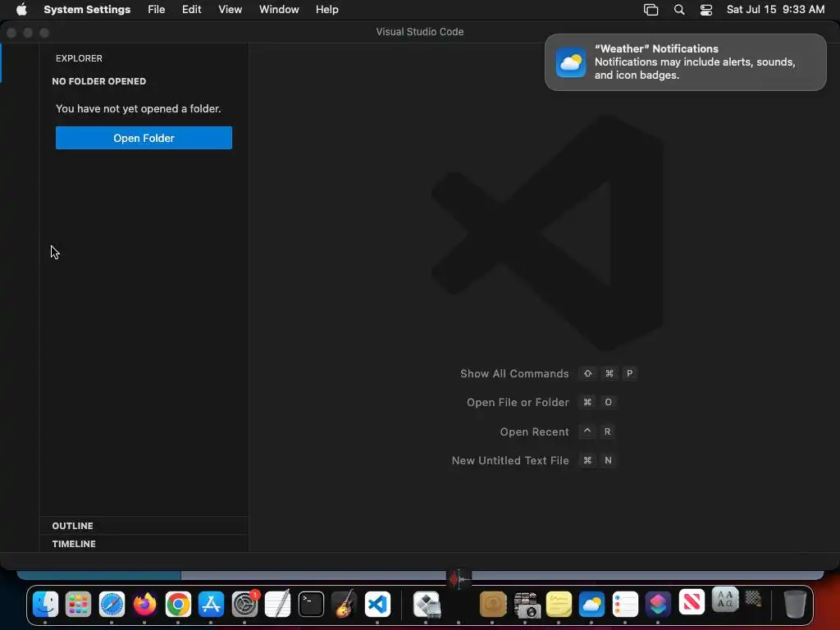
Task: Launch Firefox from the Dock
Action: point(144,605)
